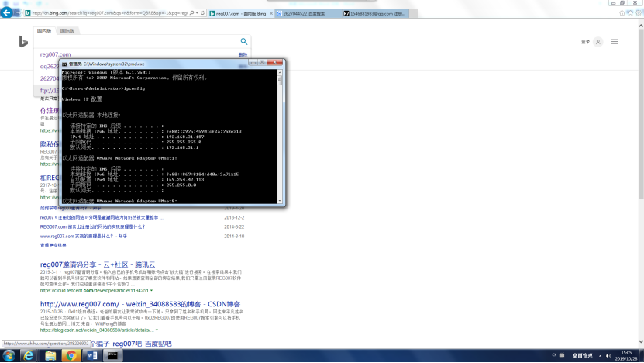The image size is (644, 363).
Task: Restore down the Internet Explorer window
Action: 622,3
